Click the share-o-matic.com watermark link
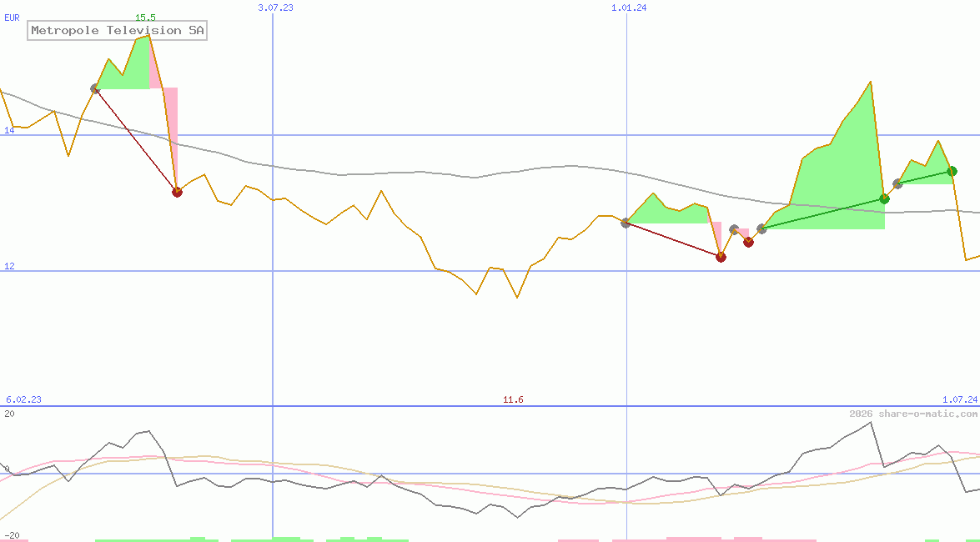The height and width of the screenshot is (542, 980). [913, 414]
